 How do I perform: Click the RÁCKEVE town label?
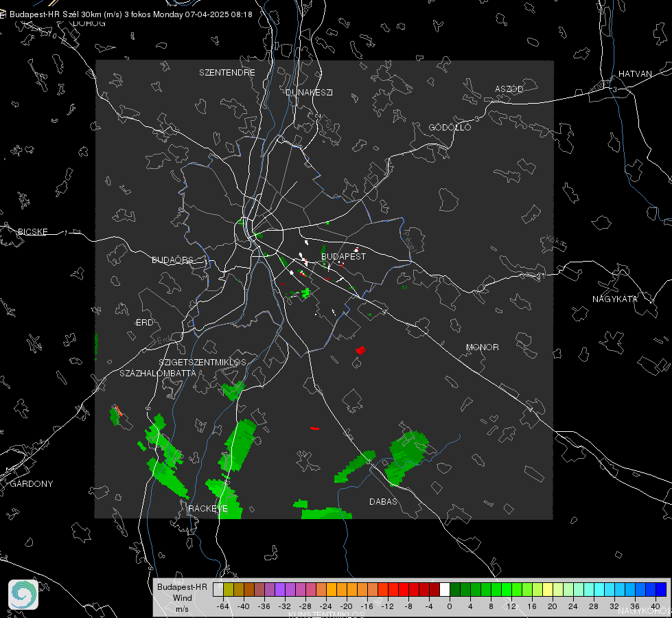(208, 509)
